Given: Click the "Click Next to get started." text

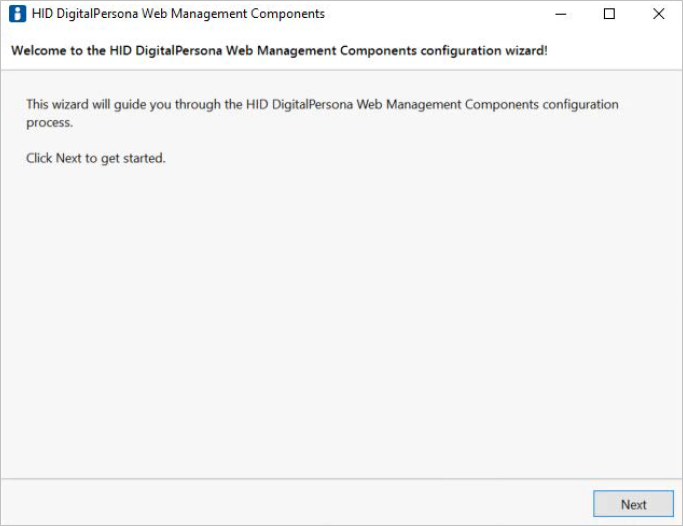Looking at the screenshot, I should 96,158.
